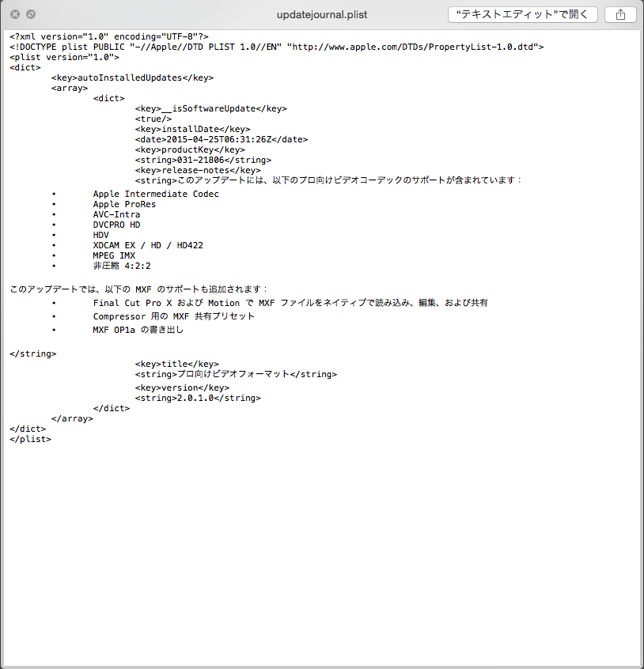Click the string 2.0.1.0 line

pos(198,398)
